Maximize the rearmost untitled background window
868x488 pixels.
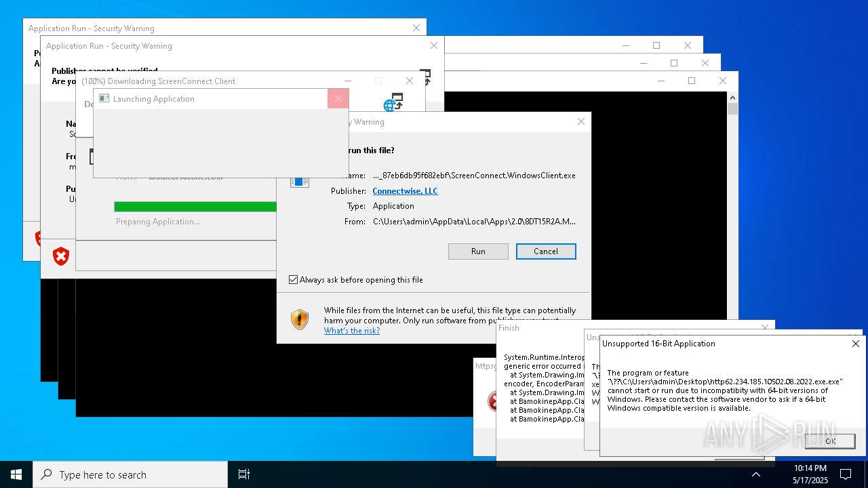(x=656, y=45)
